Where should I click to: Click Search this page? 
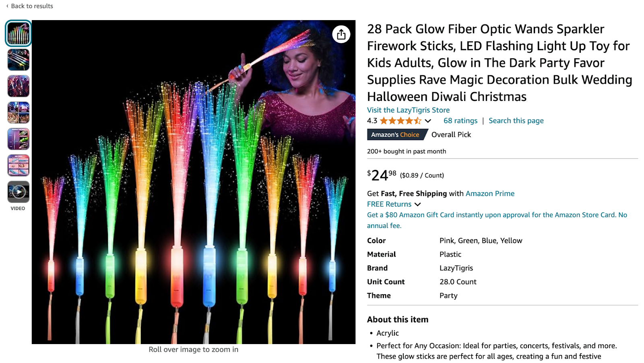(516, 120)
